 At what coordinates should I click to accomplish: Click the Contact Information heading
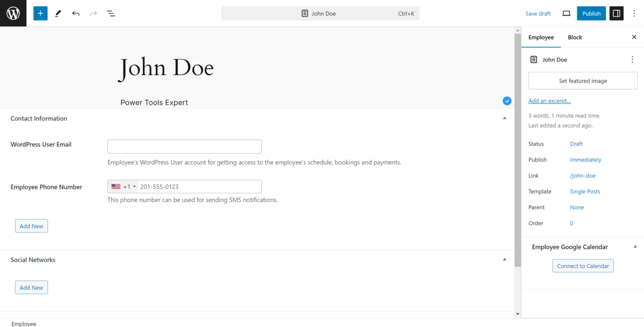pyautogui.click(x=39, y=118)
